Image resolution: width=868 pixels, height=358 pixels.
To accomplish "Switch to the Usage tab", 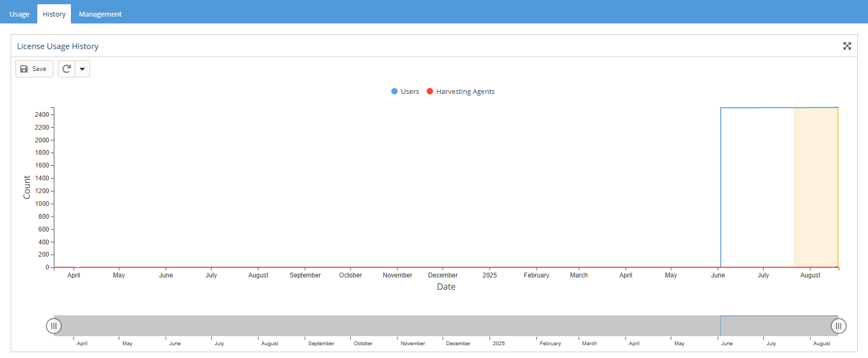I will click(19, 14).
